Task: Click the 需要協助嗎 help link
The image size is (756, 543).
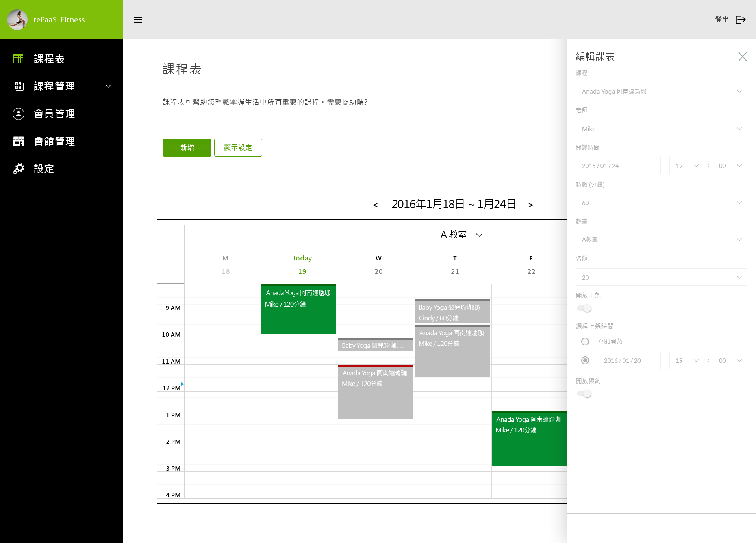Action: pos(345,102)
